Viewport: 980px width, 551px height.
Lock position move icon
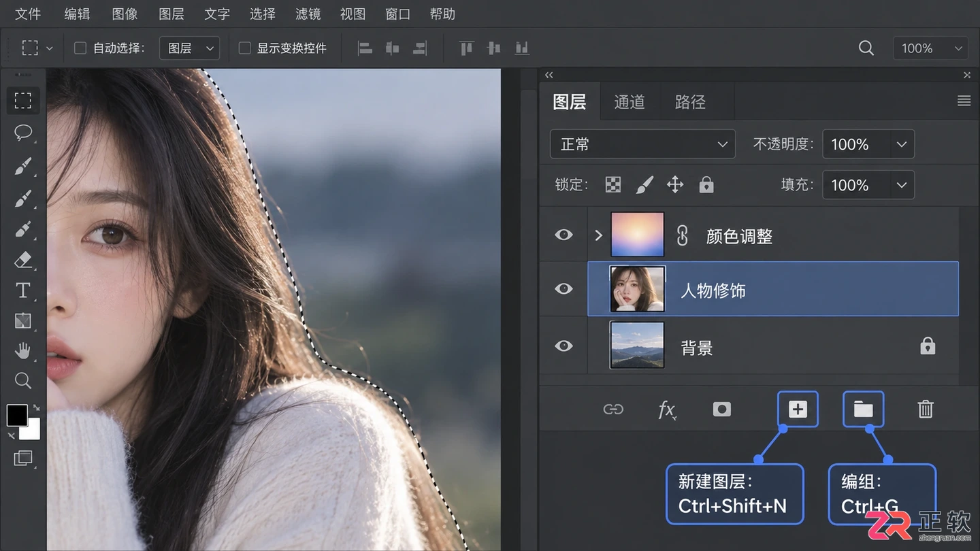click(675, 184)
